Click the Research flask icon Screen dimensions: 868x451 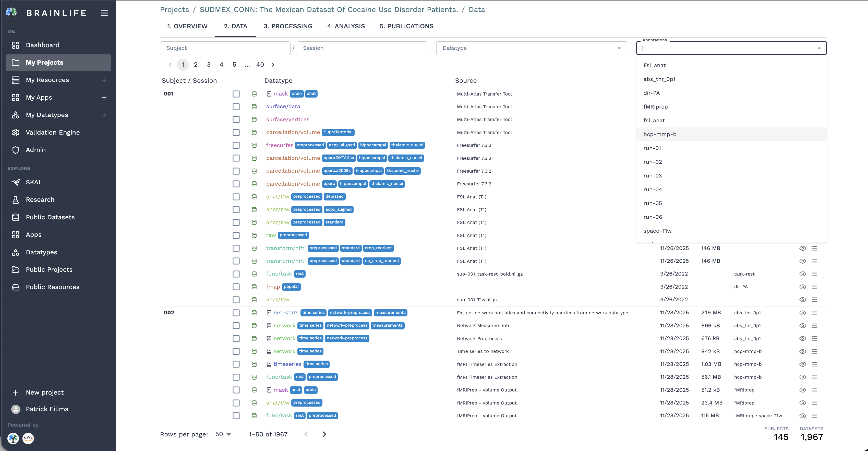[16, 199]
